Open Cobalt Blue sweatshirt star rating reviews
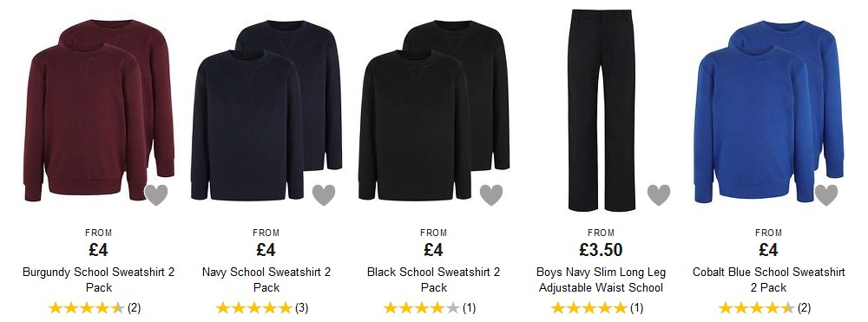Image resolution: width=868 pixels, height=322 pixels. click(x=765, y=308)
